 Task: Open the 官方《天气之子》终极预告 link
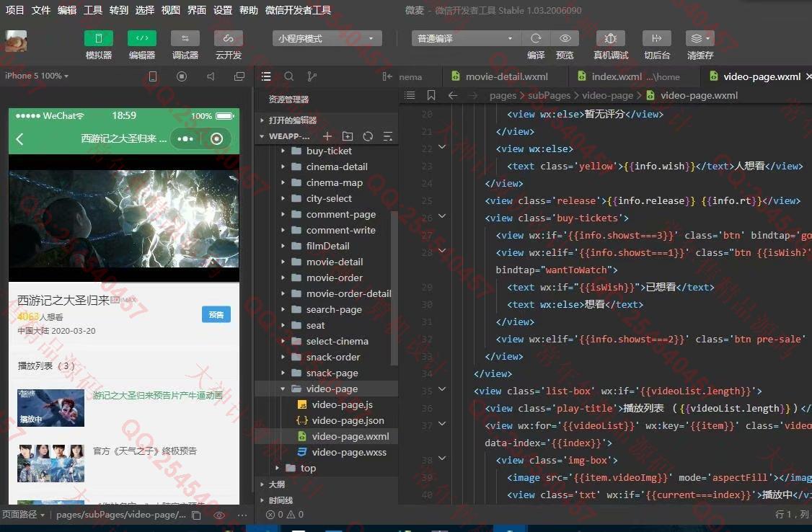[x=144, y=451]
